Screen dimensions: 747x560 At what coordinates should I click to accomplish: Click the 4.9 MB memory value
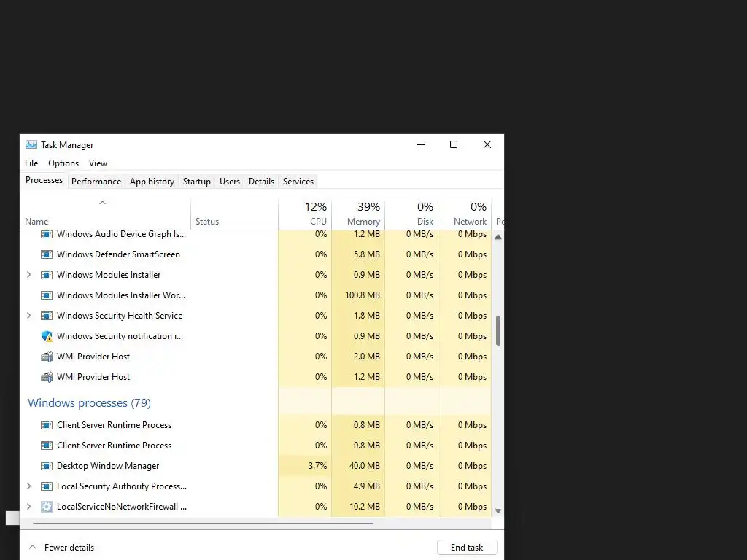[367, 486]
